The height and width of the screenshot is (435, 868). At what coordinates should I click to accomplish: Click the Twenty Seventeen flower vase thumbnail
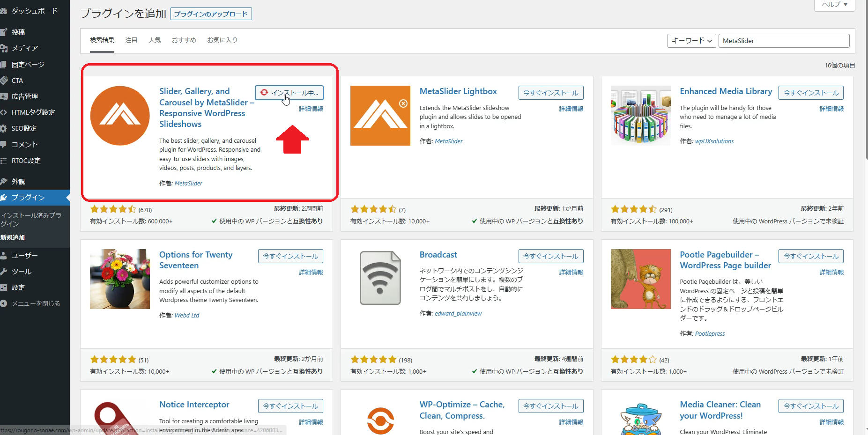pyautogui.click(x=120, y=279)
